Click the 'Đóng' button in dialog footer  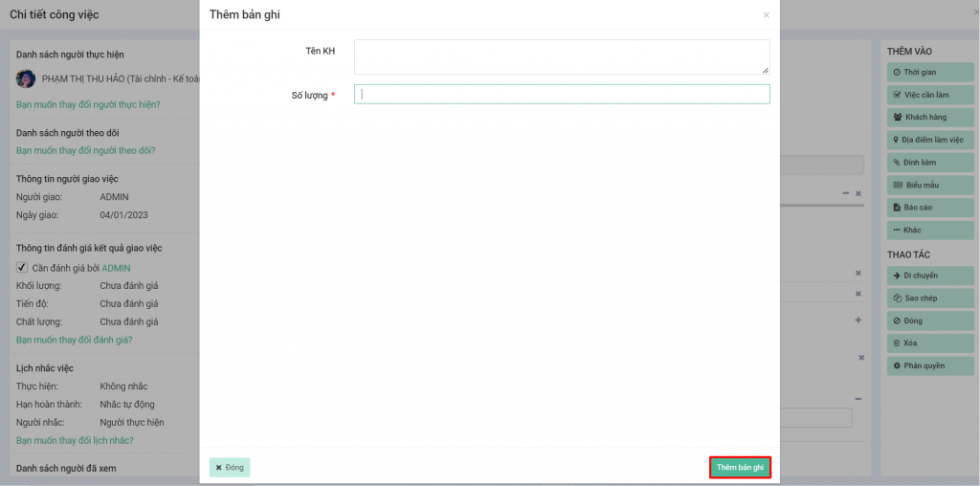point(230,468)
